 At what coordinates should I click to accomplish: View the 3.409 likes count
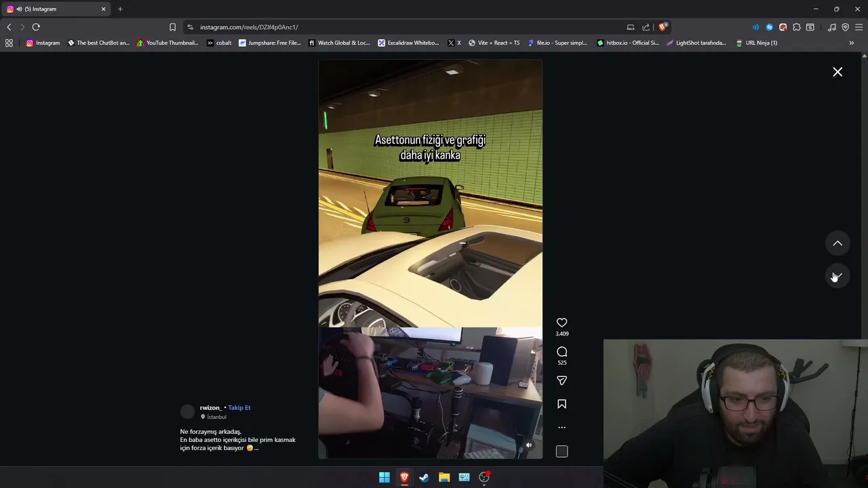pos(561,333)
